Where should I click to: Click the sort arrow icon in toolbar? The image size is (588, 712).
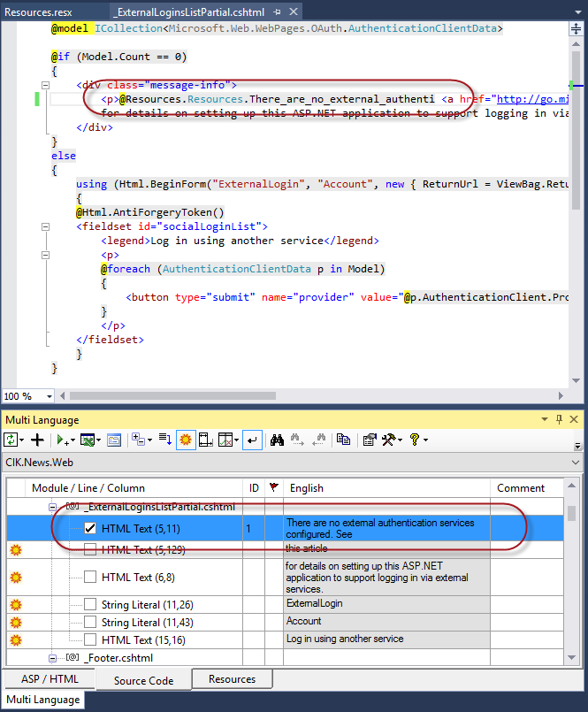[x=164, y=440]
